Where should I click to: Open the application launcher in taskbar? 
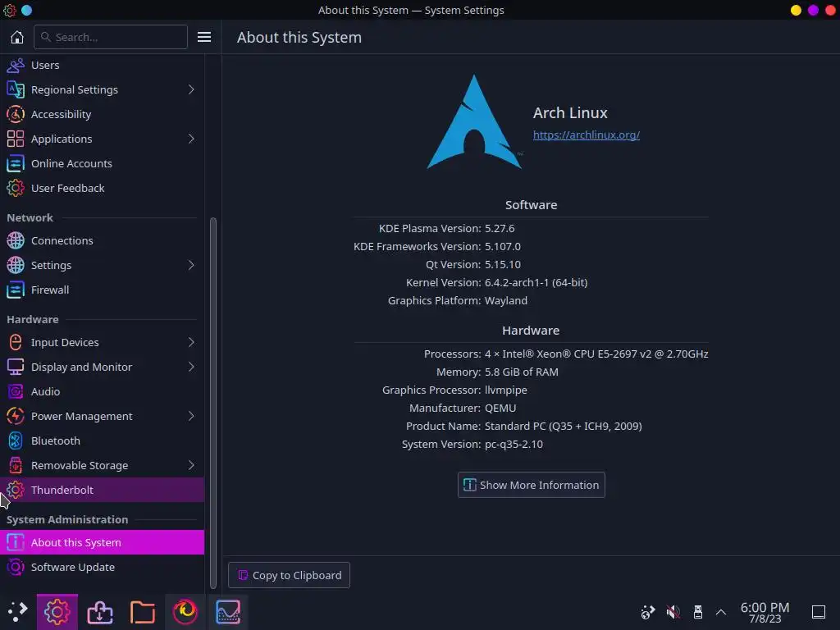tap(17, 612)
